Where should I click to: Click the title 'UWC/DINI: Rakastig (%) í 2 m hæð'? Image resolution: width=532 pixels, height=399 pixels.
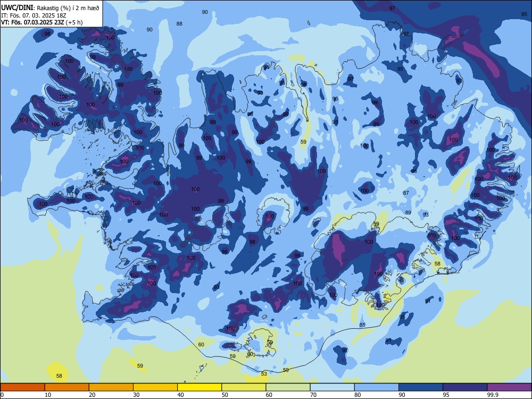[x=50, y=8]
